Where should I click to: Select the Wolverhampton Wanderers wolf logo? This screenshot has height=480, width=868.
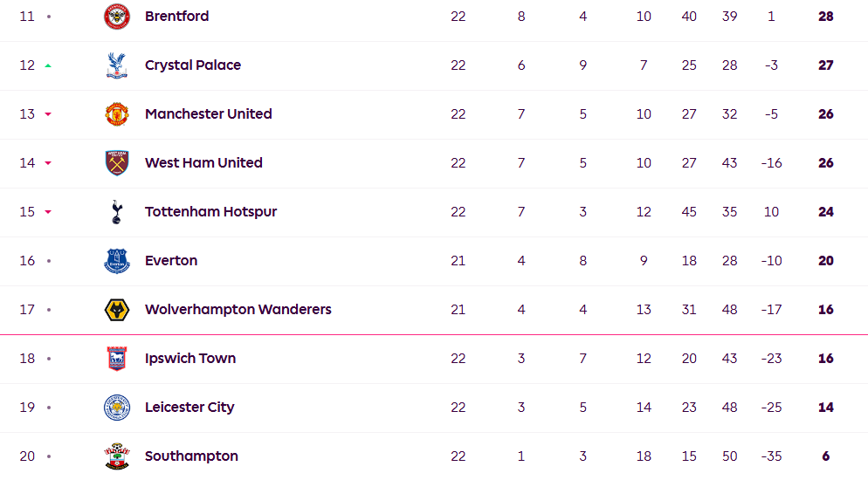coord(117,310)
